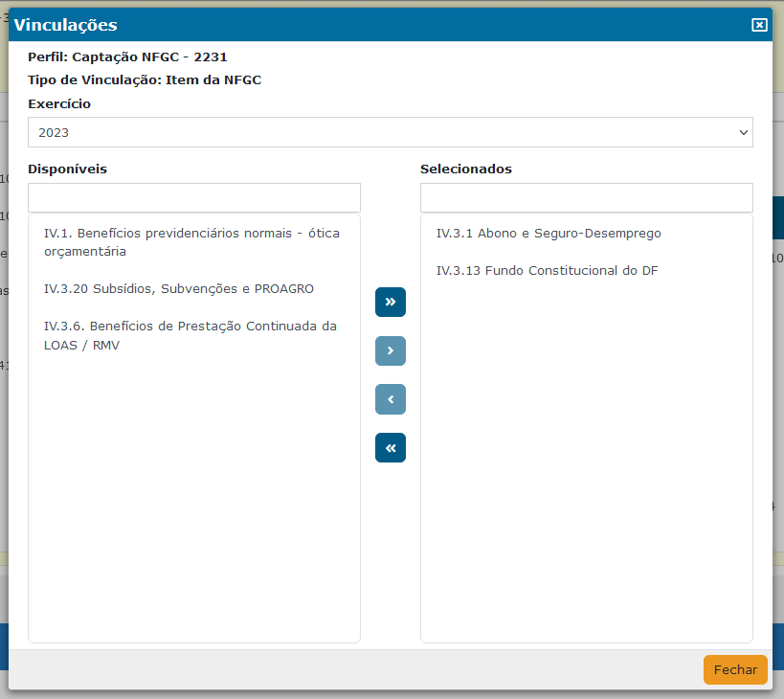Select IV.3.20 Subsídios, Subvenções e PROAGRO

click(179, 288)
